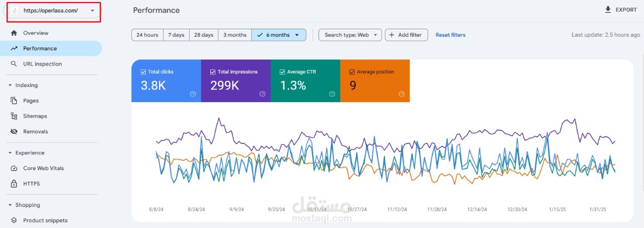This screenshot has height=228, width=644.
Task: Select the 28 days date range
Action: coord(204,35)
